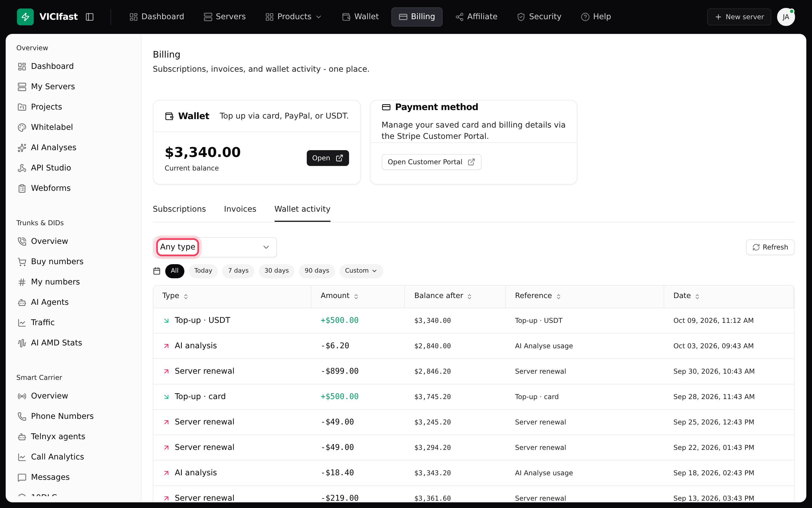This screenshot has height=508, width=812.
Task: Toggle the sidebar collapse icon
Action: click(90, 17)
